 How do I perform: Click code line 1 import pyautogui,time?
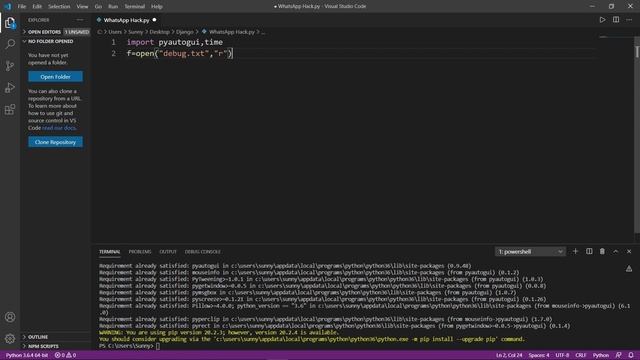click(174, 42)
